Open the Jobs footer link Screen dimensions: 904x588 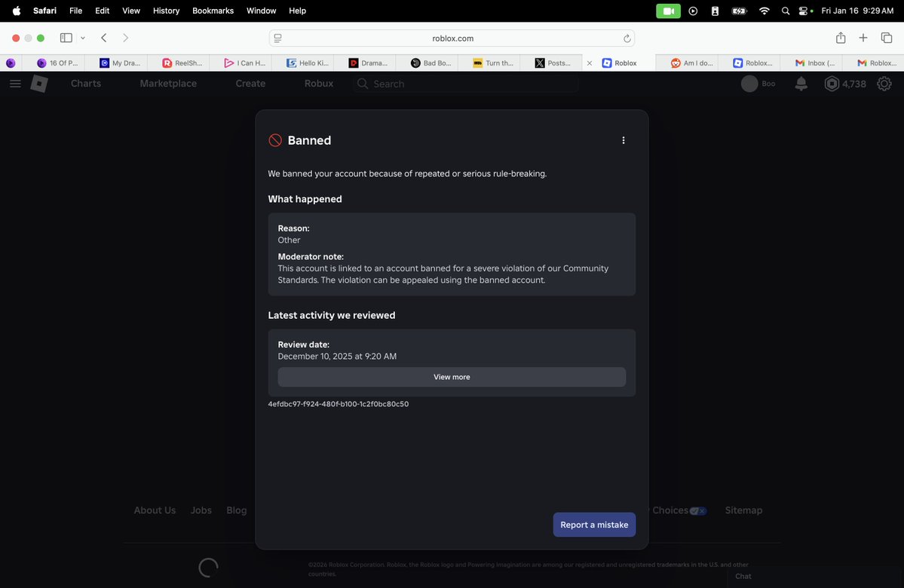[201, 510]
